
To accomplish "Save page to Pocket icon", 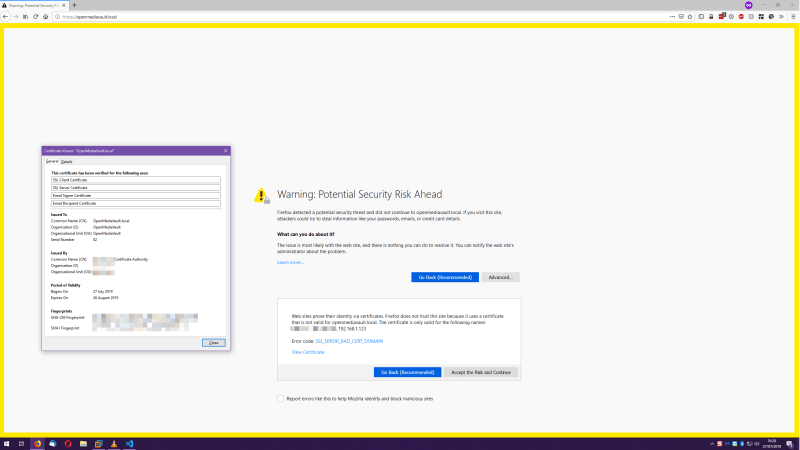I will tap(681, 17).
